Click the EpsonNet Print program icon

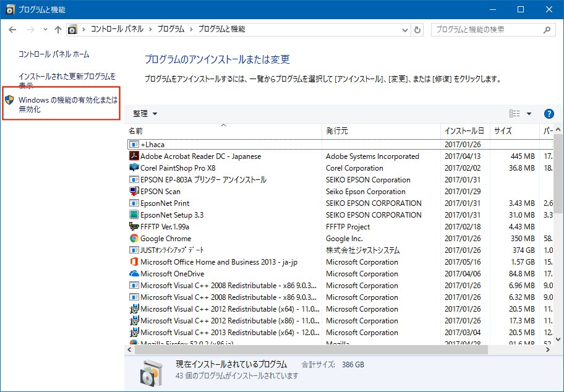[134, 203]
